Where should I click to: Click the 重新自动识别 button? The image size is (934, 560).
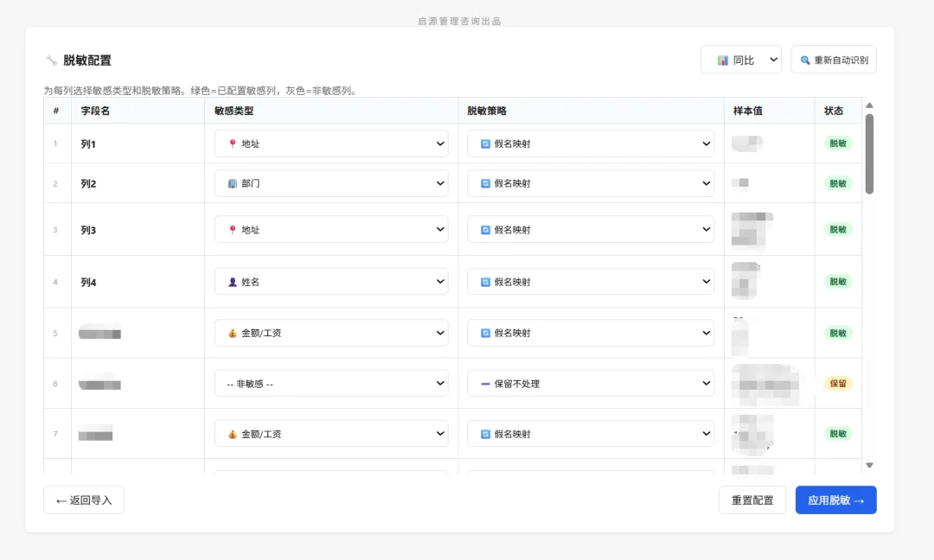[x=834, y=60]
